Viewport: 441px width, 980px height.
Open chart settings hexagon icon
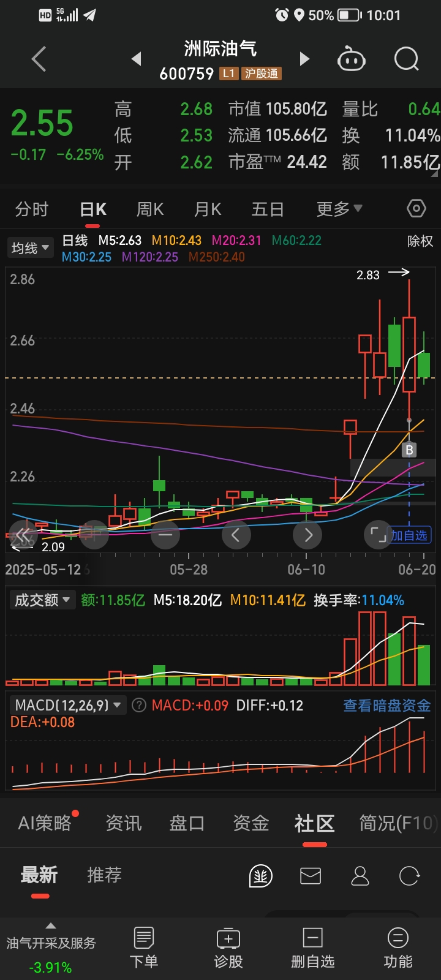pos(417,208)
